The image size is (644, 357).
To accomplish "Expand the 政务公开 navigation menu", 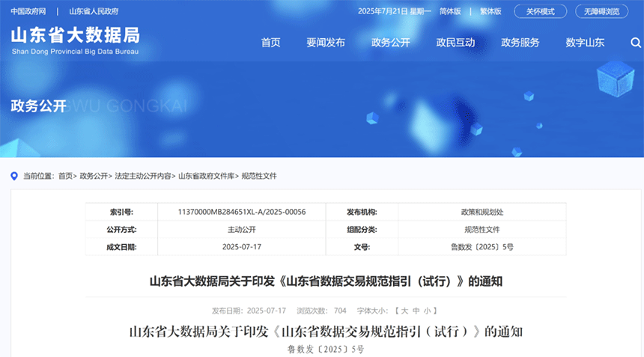I will point(391,43).
